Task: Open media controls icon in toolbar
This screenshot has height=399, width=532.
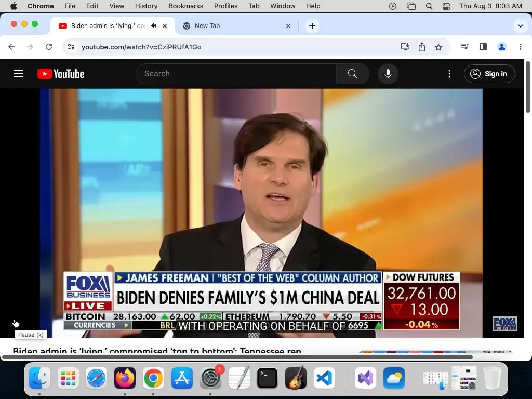Action: (464, 47)
